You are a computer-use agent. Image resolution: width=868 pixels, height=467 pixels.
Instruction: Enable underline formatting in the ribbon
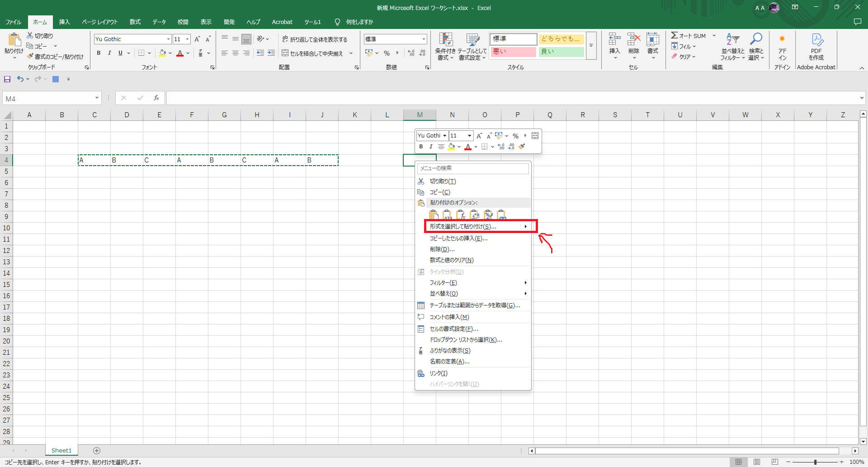(x=120, y=53)
